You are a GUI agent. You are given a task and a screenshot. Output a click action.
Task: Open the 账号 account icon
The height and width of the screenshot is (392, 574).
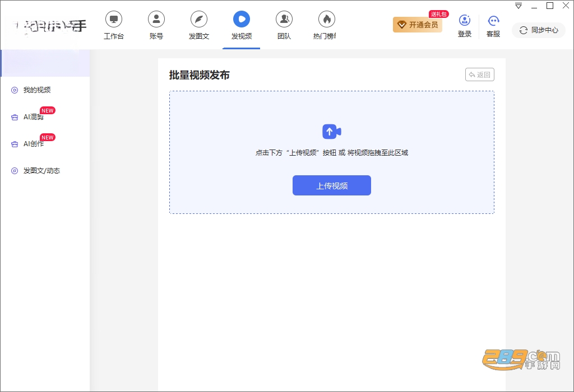[156, 19]
